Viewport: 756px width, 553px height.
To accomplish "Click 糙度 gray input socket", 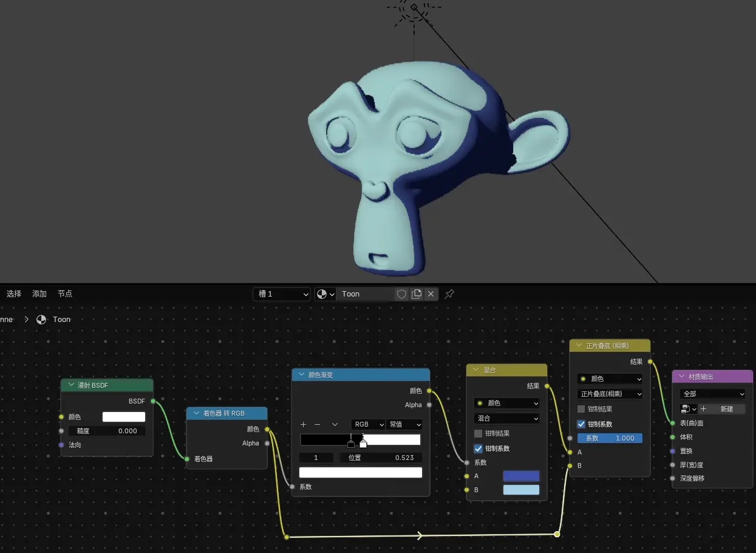I will 61,431.
